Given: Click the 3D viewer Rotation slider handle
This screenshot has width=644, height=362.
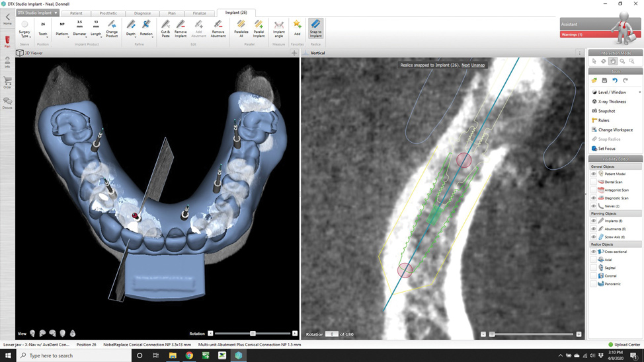Looking at the screenshot, I should click(253, 334).
